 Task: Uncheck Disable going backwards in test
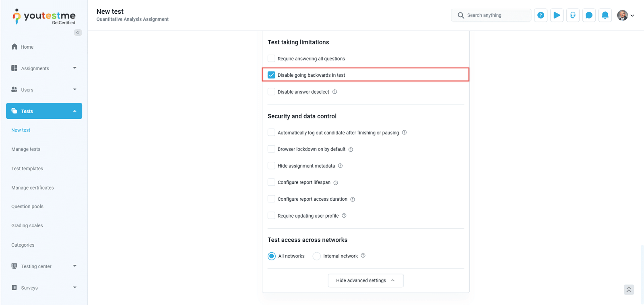272,75
